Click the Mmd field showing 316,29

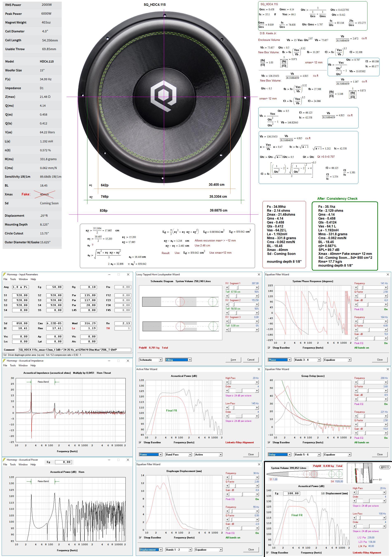pyautogui.click(x=89, y=323)
